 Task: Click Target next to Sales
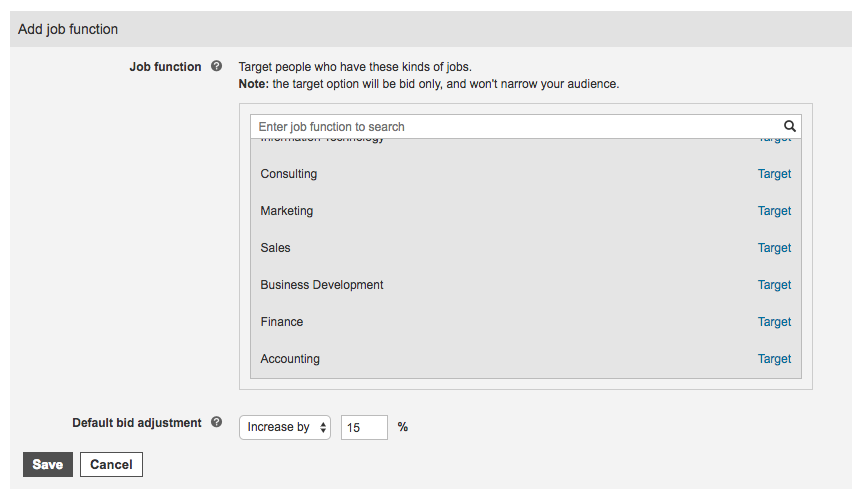(x=774, y=248)
